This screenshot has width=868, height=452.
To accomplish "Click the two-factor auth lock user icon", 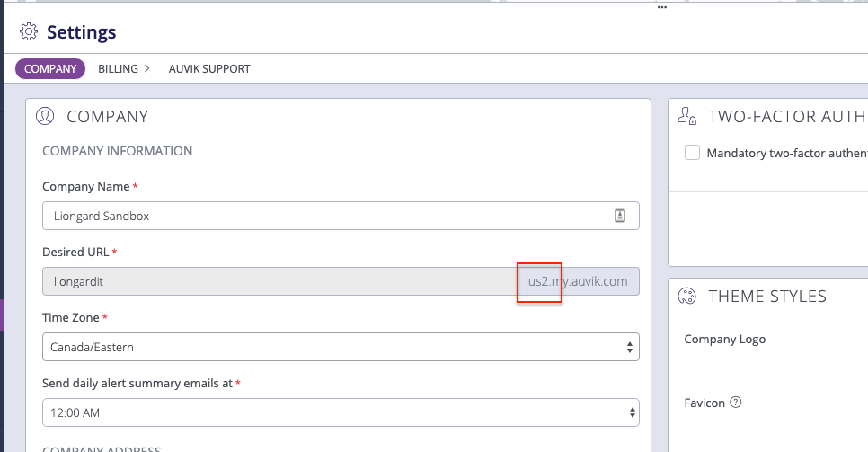I will tap(687, 116).
